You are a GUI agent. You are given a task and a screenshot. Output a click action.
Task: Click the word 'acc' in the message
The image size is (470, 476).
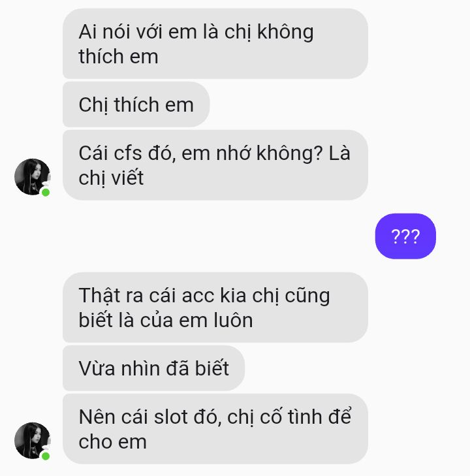coord(198,296)
